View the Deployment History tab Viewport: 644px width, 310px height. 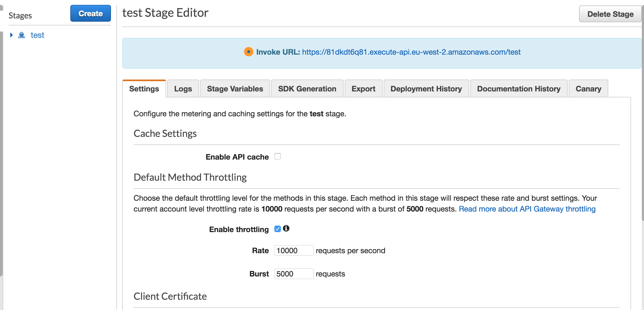pos(426,89)
